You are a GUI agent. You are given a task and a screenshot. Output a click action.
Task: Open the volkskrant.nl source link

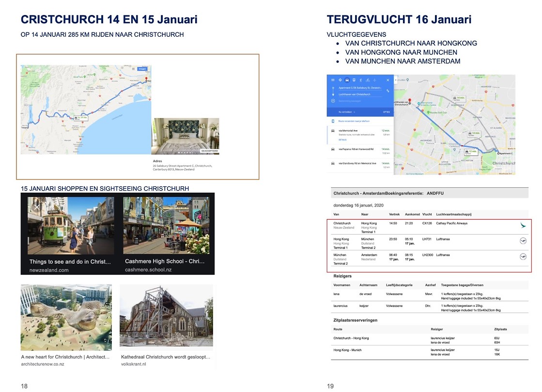[133, 364]
